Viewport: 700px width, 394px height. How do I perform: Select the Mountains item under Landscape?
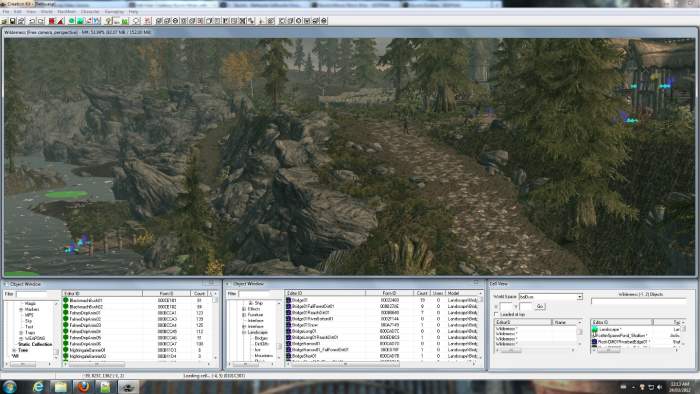pos(263,356)
